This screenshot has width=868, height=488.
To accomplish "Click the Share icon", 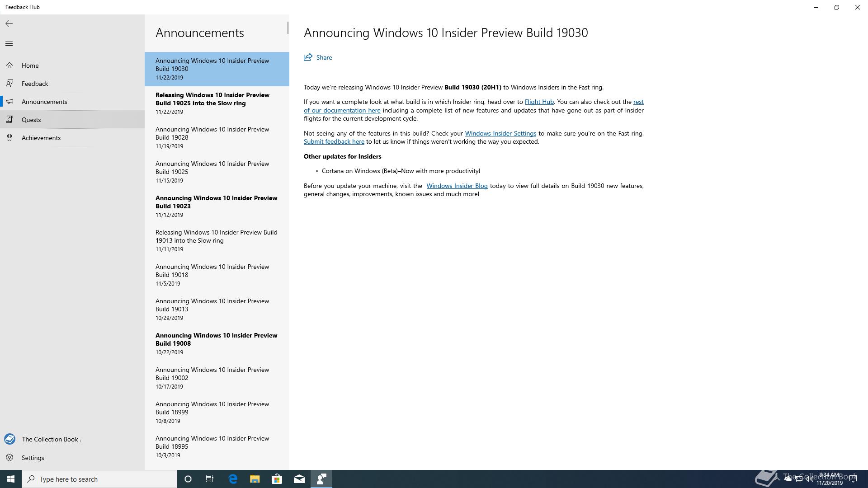I will [x=308, y=57].
